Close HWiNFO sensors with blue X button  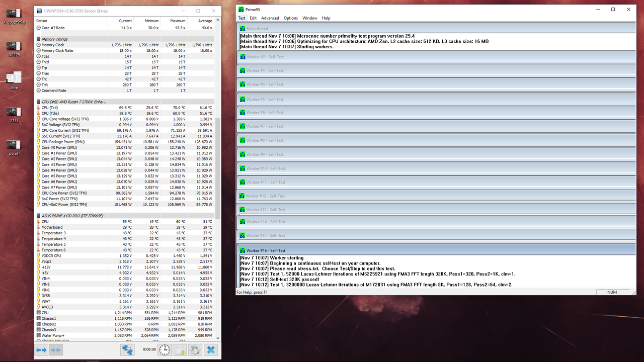click(211, 350)
